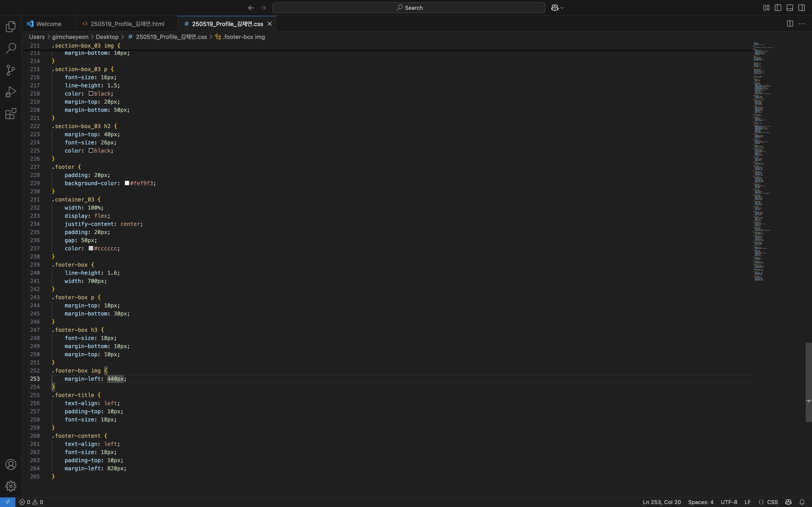Open Customize Layout menu
This screenshot has width=812, height=507.
tap(766, 8)
